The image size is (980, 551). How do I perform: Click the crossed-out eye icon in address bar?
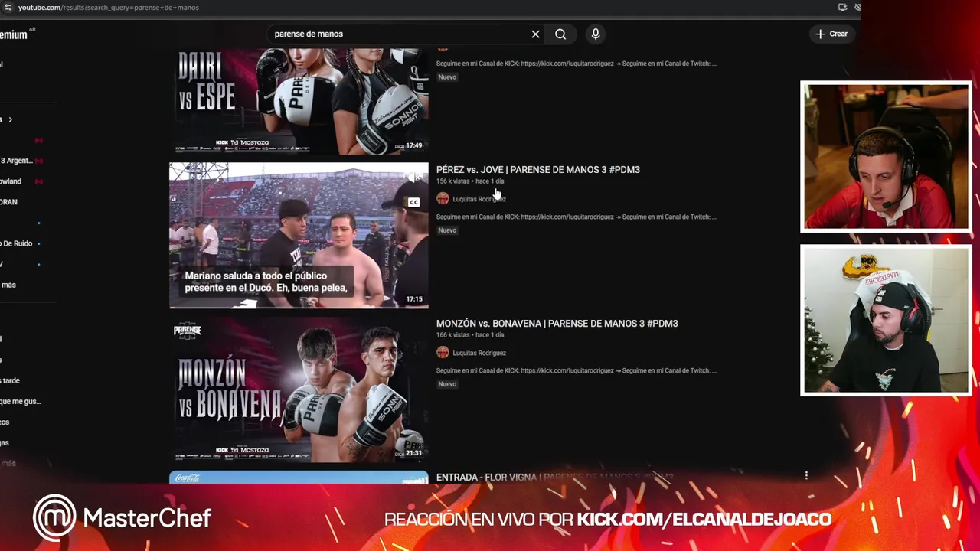coord(857,7)
